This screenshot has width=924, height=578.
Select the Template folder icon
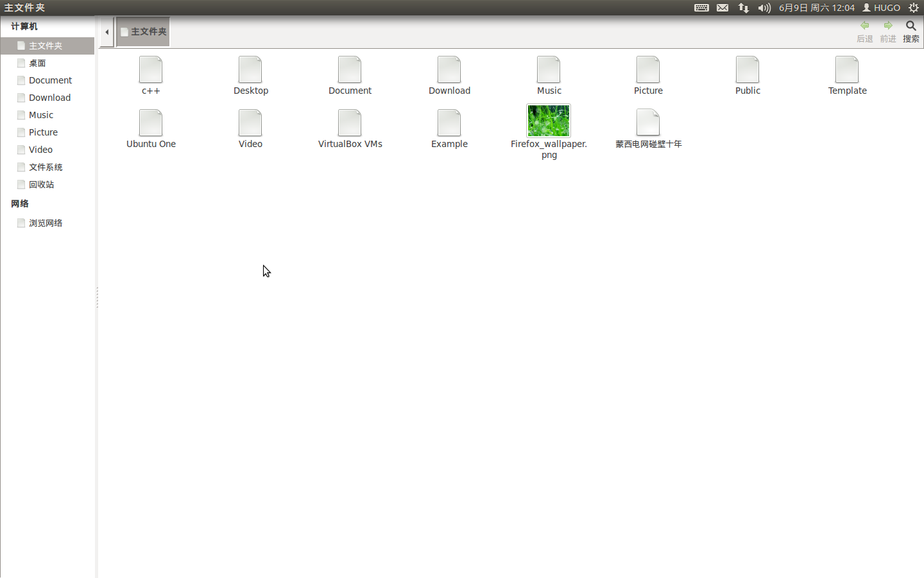point(847,69)
